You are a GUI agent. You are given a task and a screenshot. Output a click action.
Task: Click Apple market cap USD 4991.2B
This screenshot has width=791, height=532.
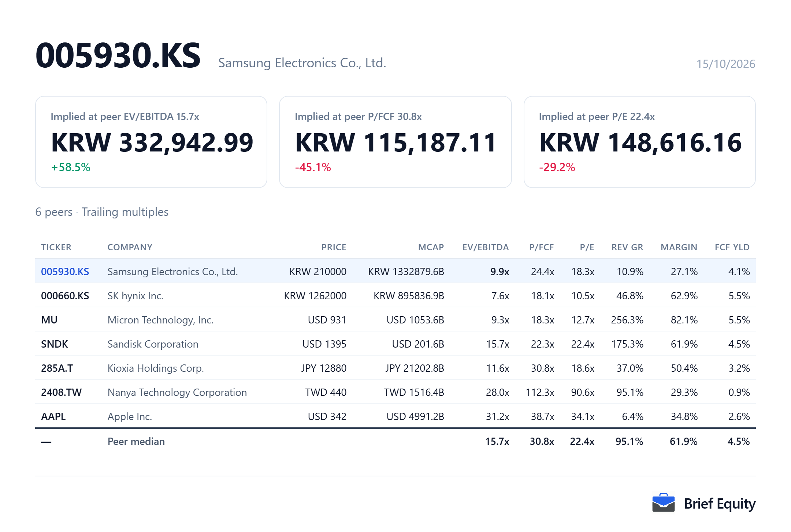pyautogui.click(x=415, y=416)
